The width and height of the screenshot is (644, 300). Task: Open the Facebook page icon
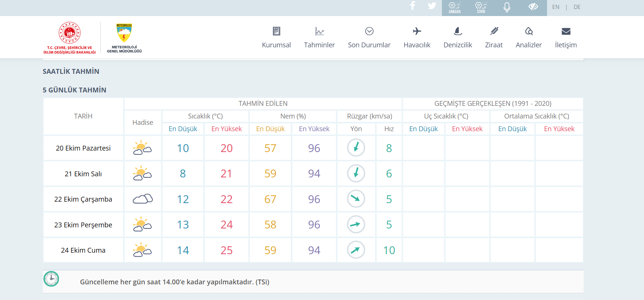pos(412,6)
